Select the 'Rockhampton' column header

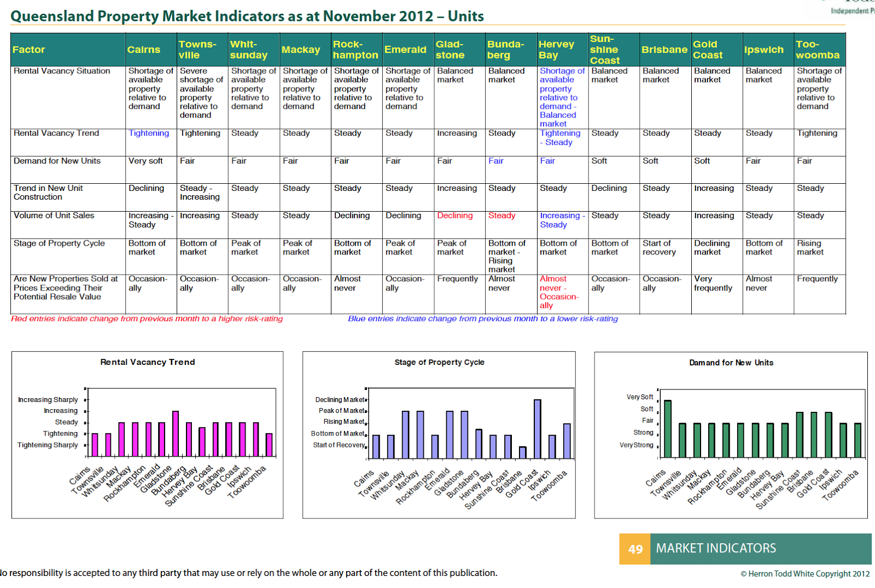355,50
